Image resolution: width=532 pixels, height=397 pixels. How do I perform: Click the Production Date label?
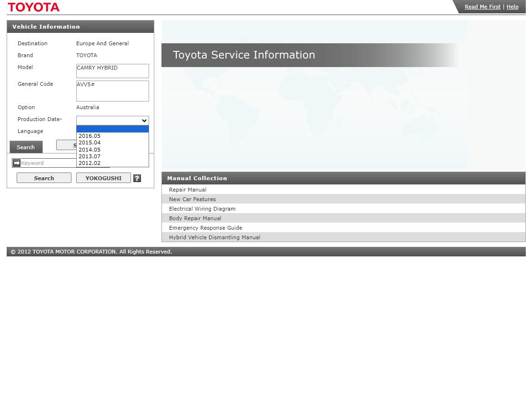coord(39,119)
